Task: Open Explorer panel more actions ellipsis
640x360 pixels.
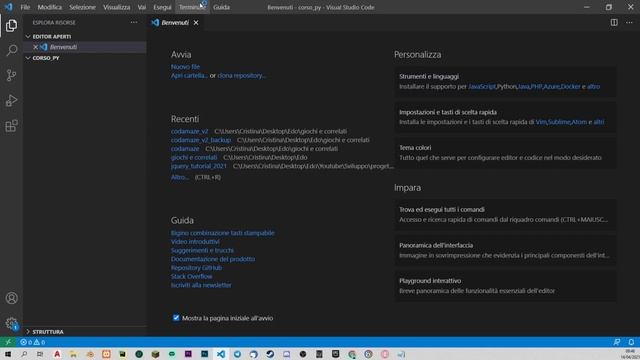Action: pyautogui.click(x=134, y=22)
